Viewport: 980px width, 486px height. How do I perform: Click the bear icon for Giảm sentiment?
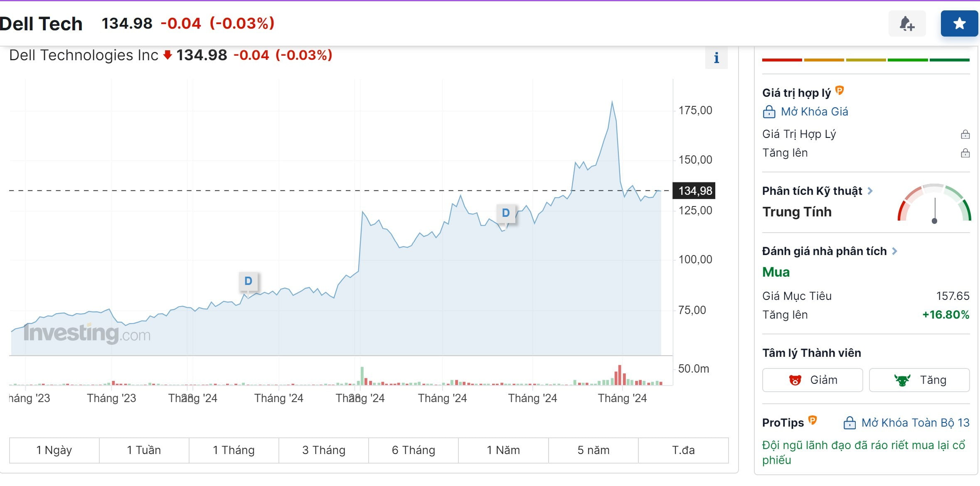tap(795, 380)
